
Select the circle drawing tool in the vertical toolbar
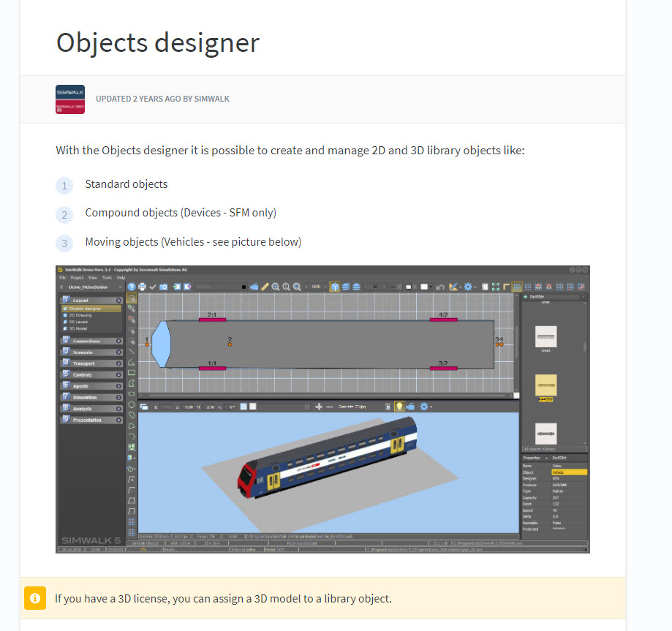click(132, 404)
